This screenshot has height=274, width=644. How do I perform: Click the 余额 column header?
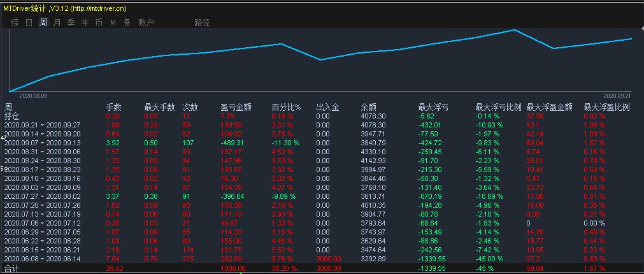coord(368,108)
